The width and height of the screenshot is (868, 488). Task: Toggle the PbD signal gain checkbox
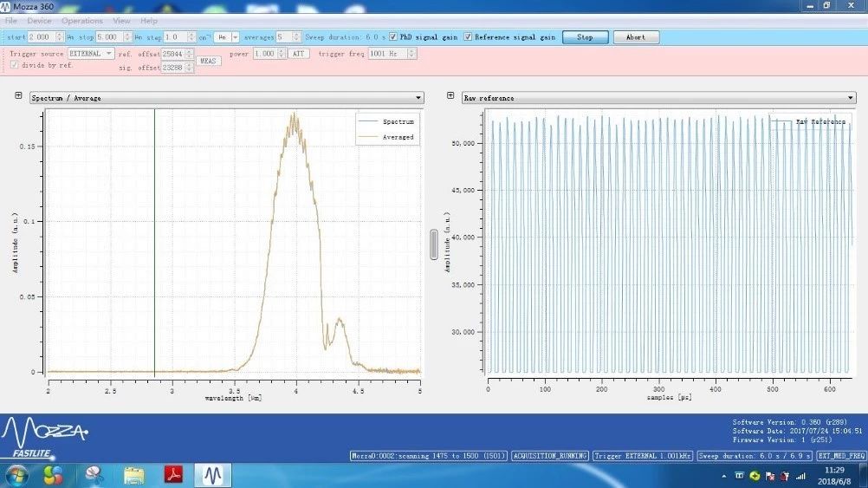coord(394,37)
